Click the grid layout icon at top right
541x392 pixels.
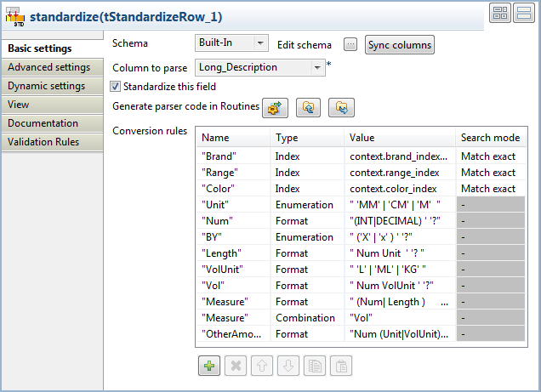point(500,13)
